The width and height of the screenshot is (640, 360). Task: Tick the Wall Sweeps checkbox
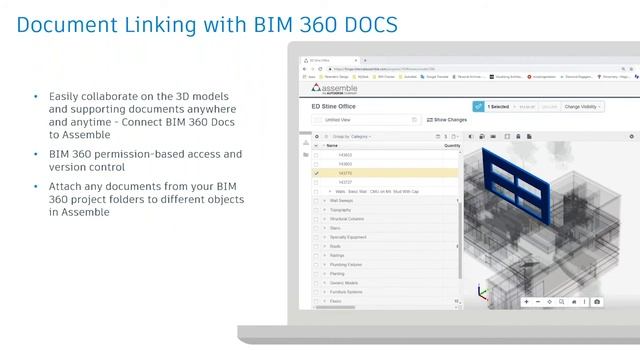[316, 201]
